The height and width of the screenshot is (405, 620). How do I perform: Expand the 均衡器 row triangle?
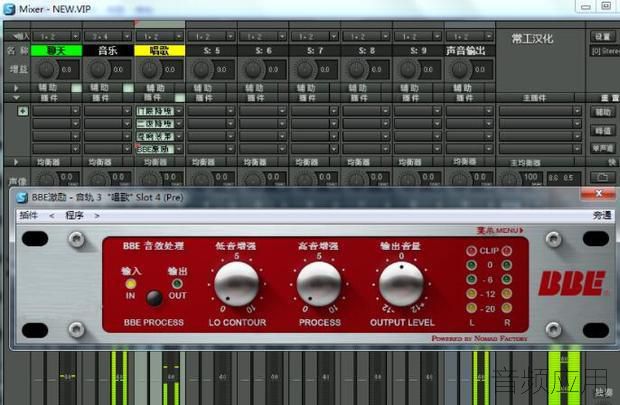point(16,162)
